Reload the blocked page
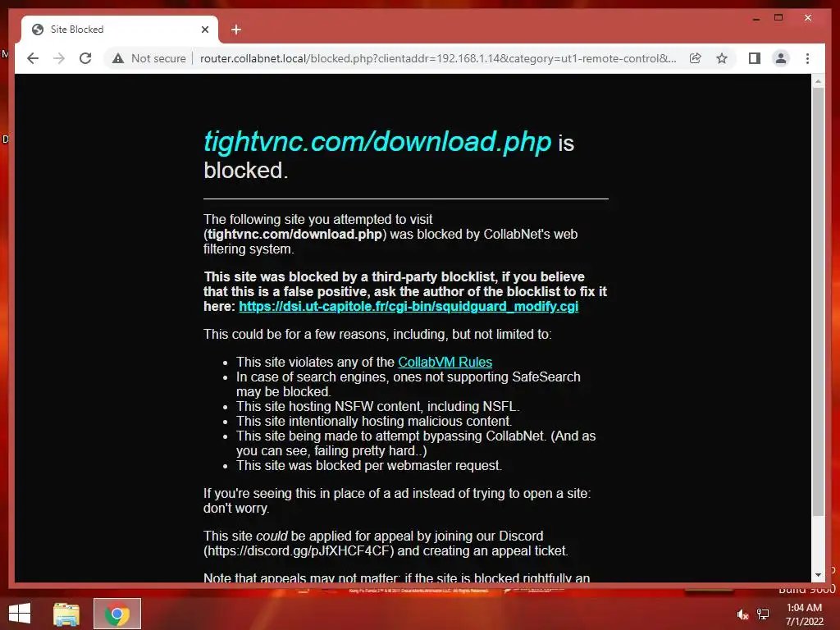Viewport: 840px width, 630px height. pyautogui.click(x=85, y=58)
